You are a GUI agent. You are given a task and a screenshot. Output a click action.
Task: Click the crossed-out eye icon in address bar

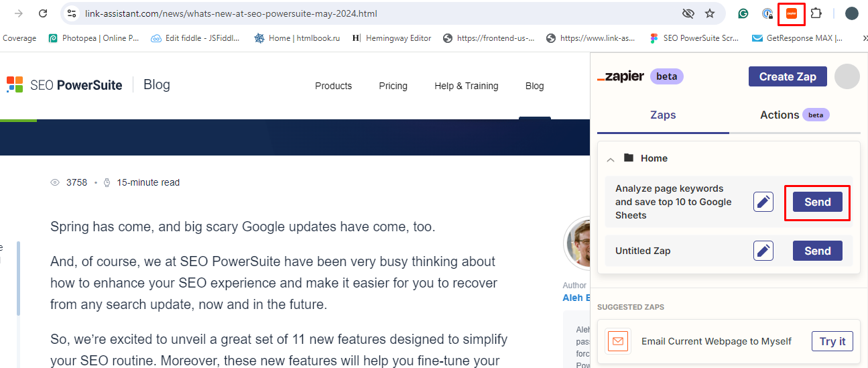point(688,13)
